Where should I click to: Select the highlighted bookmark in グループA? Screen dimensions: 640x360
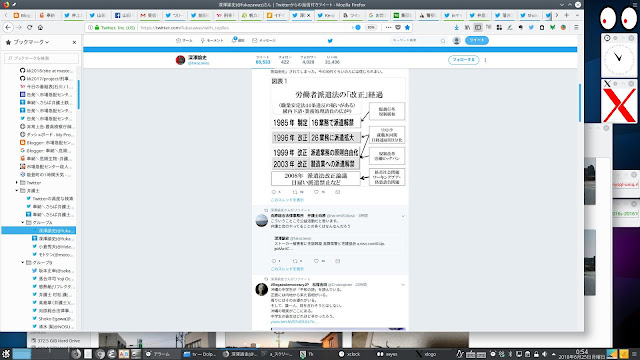39,231
